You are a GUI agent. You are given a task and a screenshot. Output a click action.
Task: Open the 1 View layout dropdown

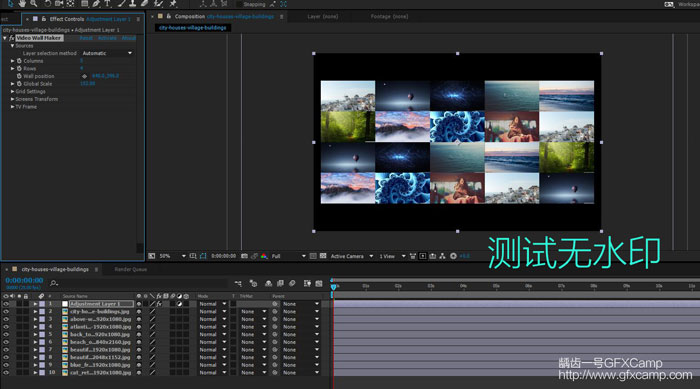392,256
